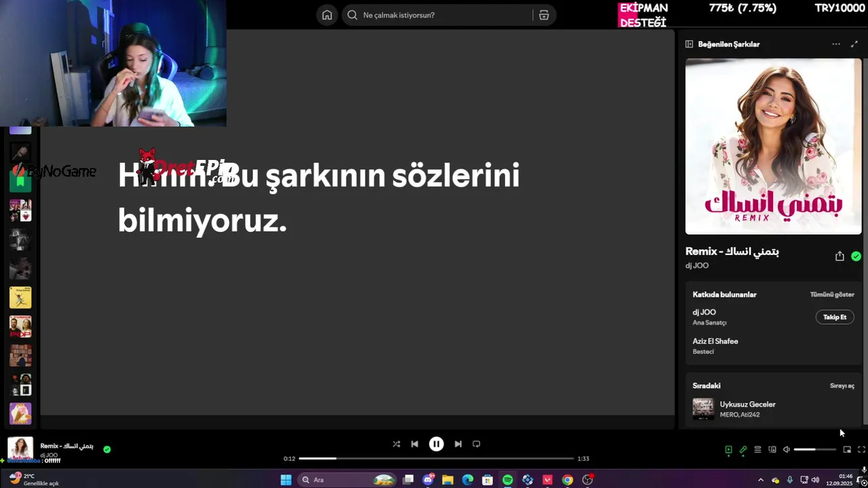Open Discord from taskbar
Viewport: 868px width, 488px height.
(428, 480)
